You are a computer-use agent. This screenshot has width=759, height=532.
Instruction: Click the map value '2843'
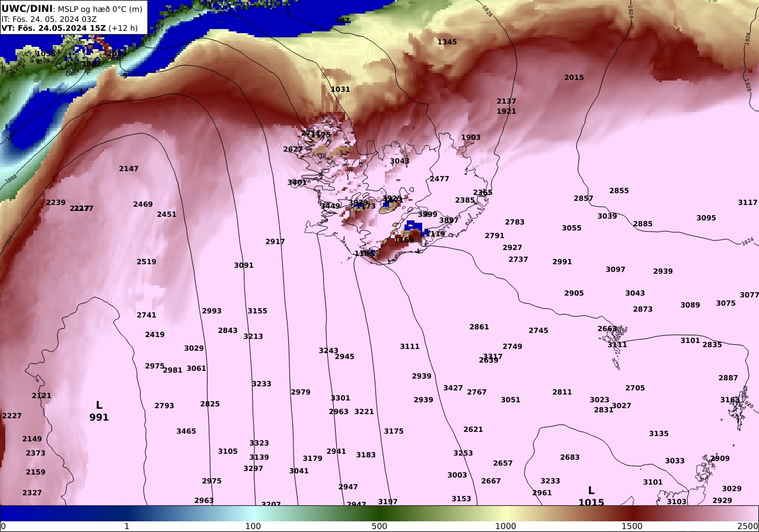tap(228, 331)
